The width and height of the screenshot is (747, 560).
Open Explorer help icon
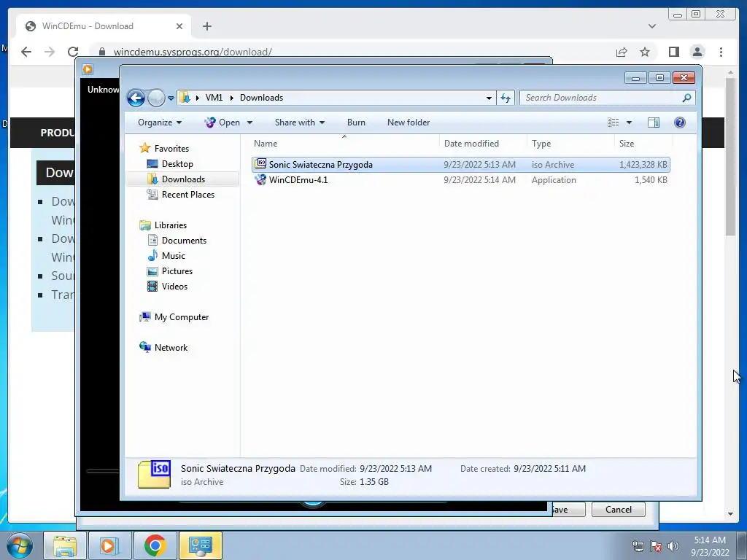pos(680,122)
